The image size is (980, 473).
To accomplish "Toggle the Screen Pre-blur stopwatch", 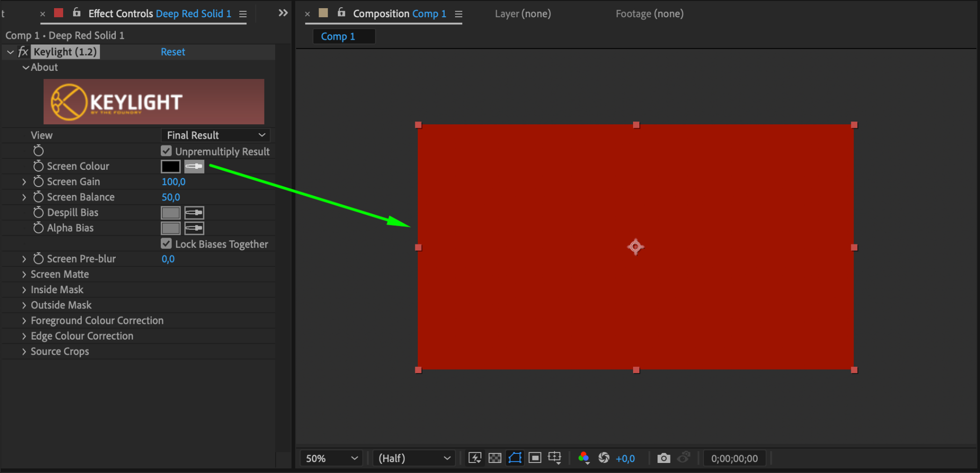I will pyautogui.click(x=38, y=258).
